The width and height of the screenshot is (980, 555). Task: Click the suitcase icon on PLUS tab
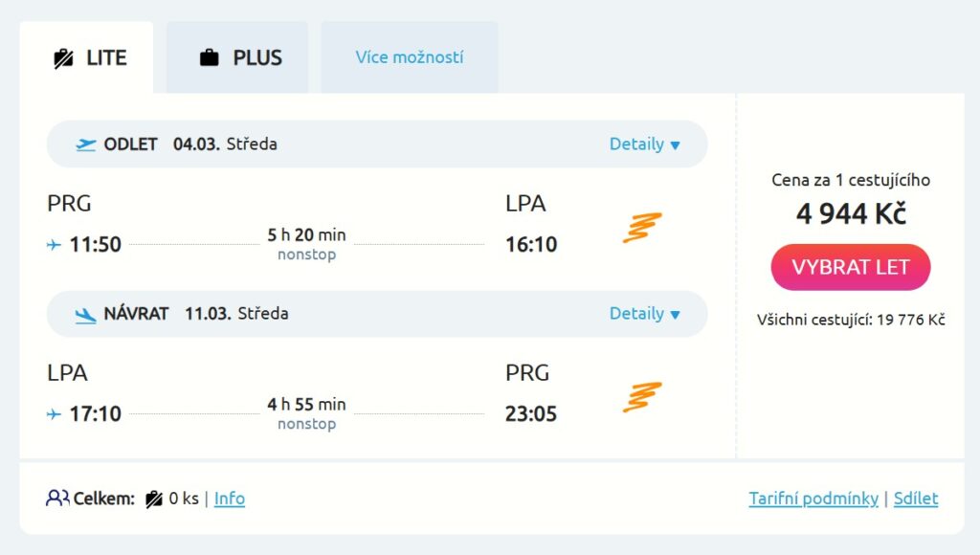209,58
